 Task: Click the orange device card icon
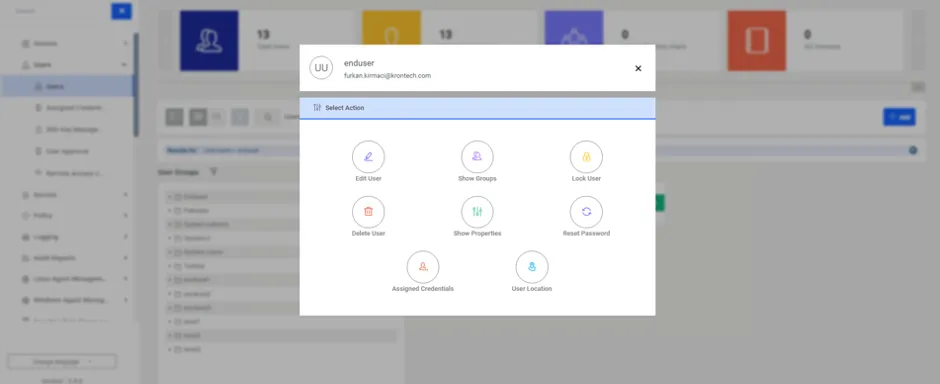(x=757, y=41)
